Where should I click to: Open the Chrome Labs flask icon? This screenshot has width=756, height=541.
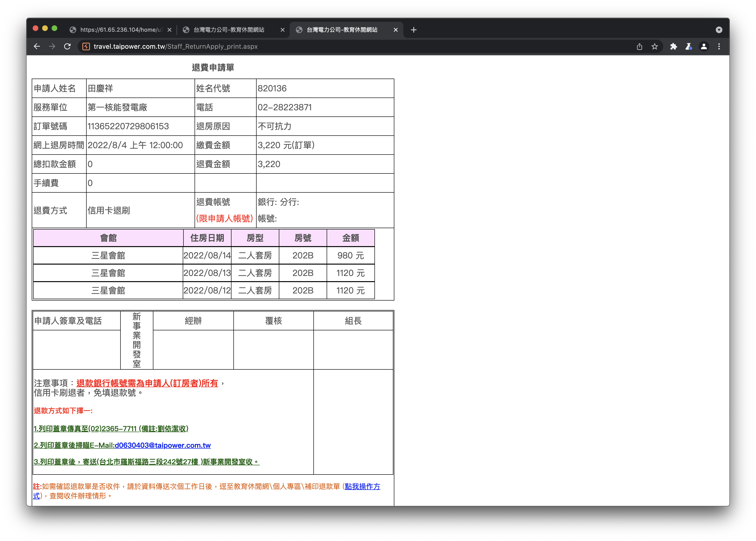tap(688, 47)
